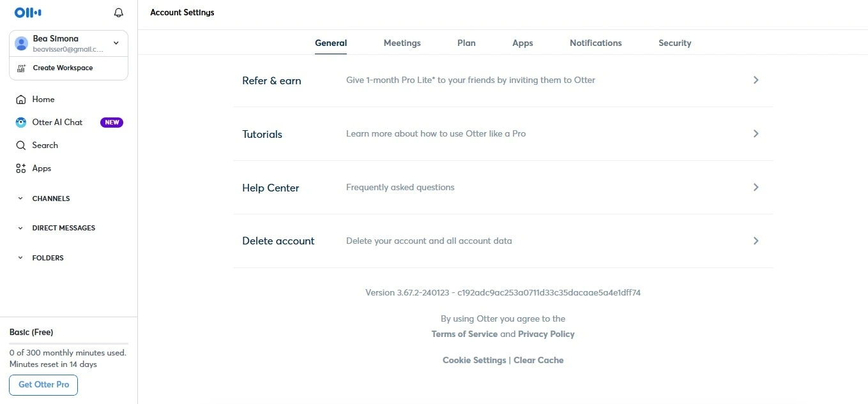Click the Basic (Free) plan label

tap(31, 333)
